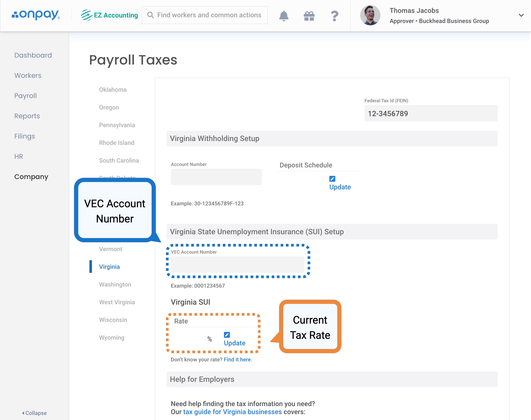The image size is (531, 420).
Task: Click the Find it here link
Action: (x=237, y=359)
